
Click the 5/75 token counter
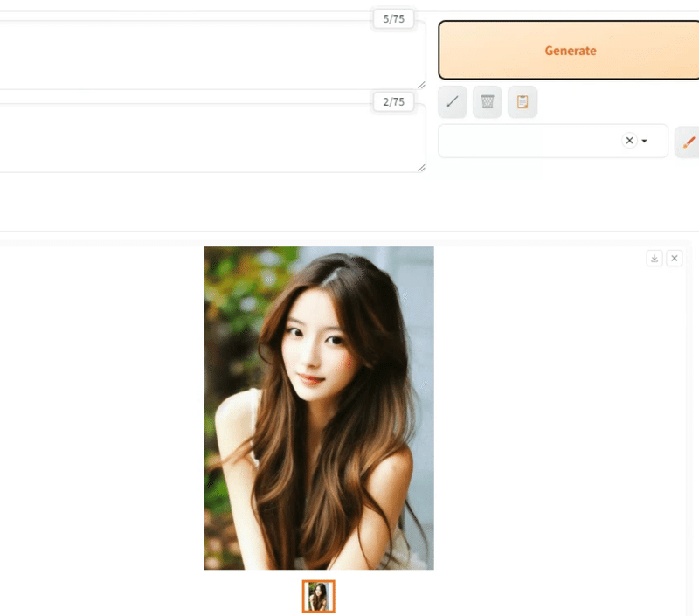click(x=393, y=19)
